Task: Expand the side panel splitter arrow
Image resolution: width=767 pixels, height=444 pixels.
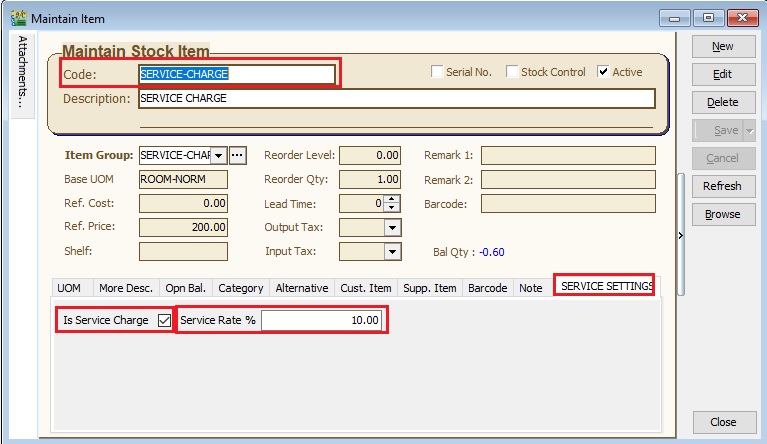Action: click(680, 236)
